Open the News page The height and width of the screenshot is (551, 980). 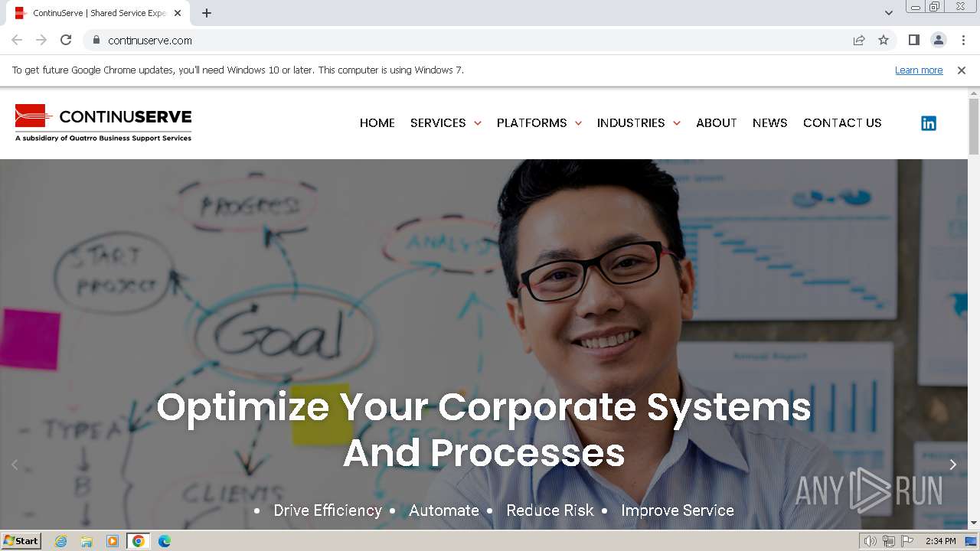pos(770,123)
